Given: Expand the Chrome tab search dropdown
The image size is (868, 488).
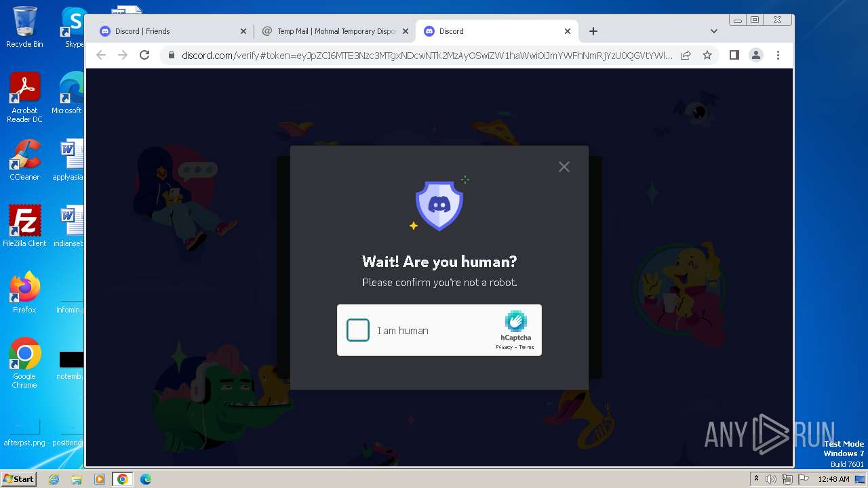Looking at the screenshot, I should coord(714,31).
